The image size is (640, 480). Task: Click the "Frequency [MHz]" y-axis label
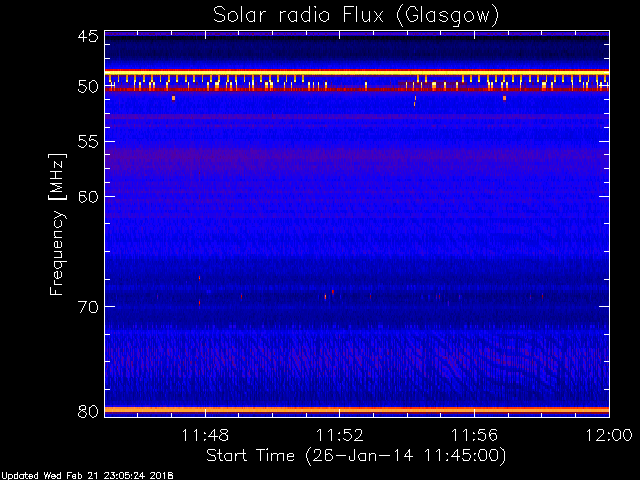pos(57,224)
